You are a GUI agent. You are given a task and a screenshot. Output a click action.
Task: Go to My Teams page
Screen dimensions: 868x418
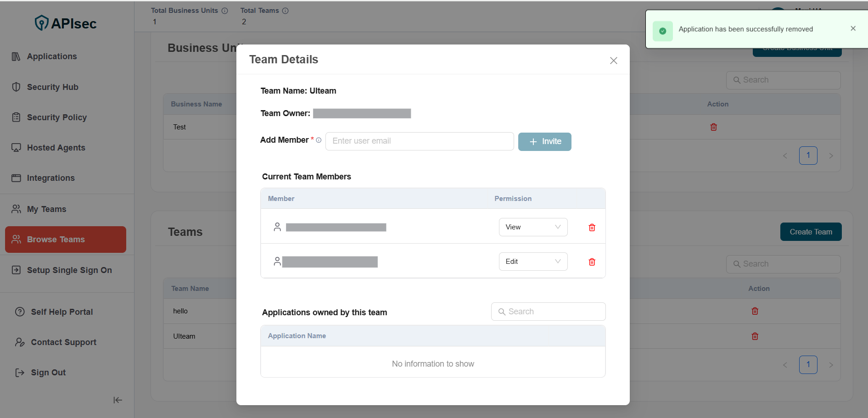tap(46, 209)
